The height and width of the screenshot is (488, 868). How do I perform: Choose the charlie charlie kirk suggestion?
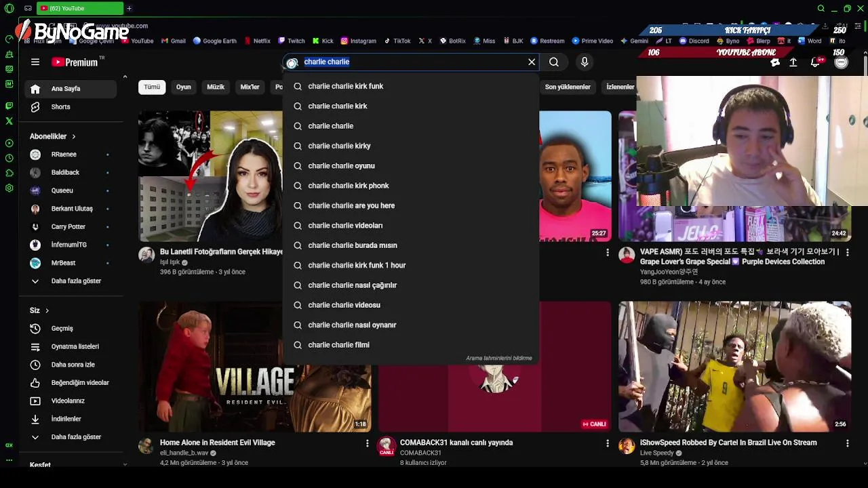pyautogui.click(x=411, y=106)
